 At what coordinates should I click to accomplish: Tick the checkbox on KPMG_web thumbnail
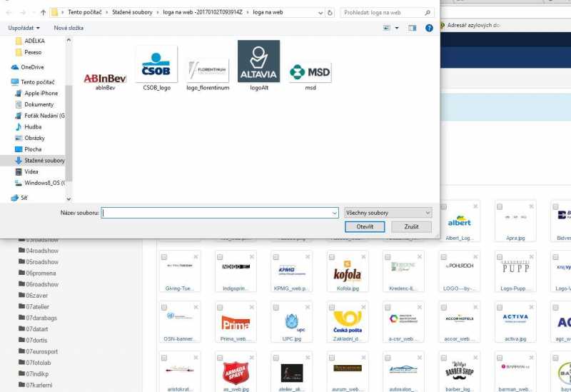coord(276,257)
